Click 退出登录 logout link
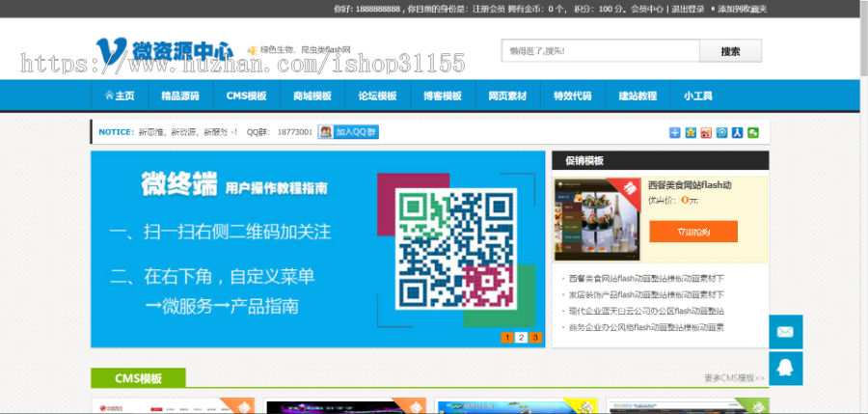The width and height of the screenshot is (868, 414). (688, 9)
